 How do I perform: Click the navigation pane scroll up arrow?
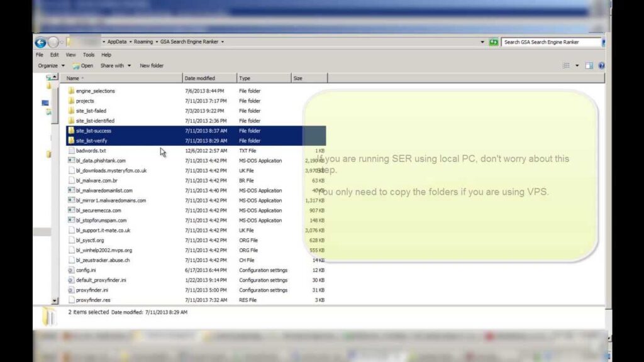[55, 77]
